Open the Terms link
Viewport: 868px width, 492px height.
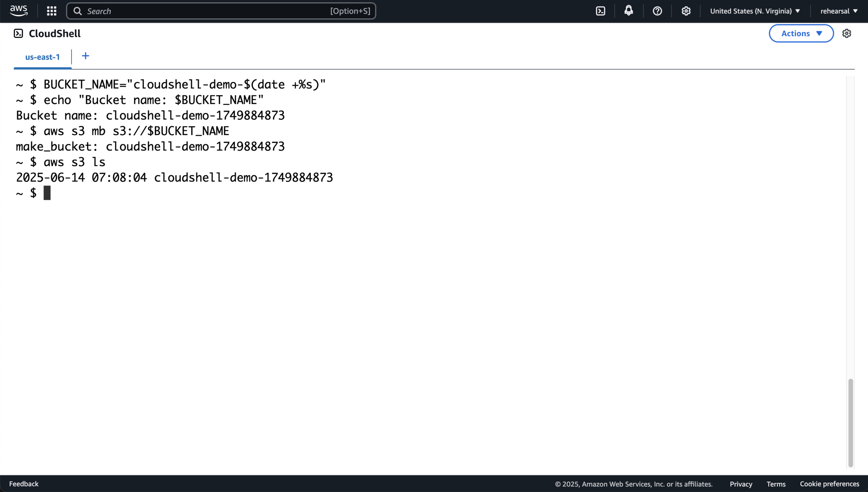776,484
